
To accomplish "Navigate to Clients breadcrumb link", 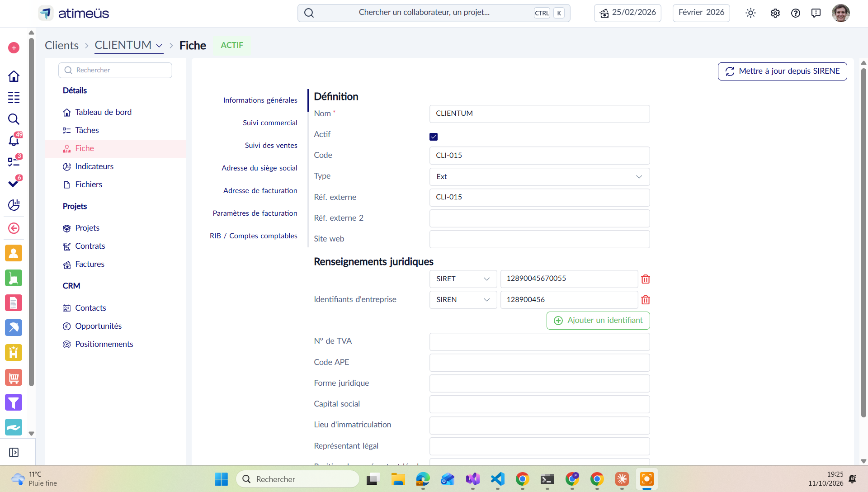I will click(x=61, y=45).
